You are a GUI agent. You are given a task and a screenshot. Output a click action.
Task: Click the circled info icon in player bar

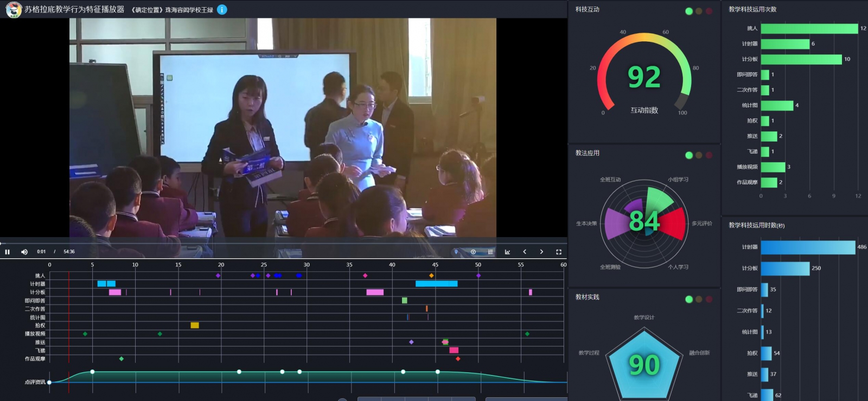pos(473,252)
